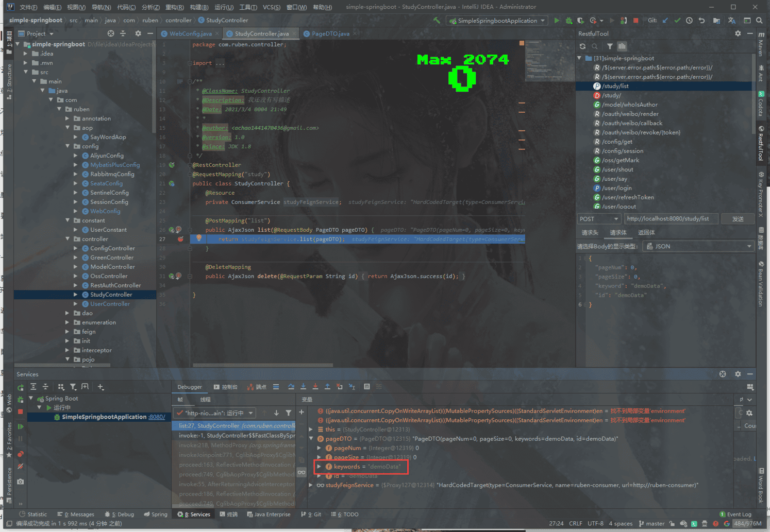This screenshot has height=532, width=770.
Task: Click Mute Breakpoints icon in Services sidebar
Action: point(21,466)
